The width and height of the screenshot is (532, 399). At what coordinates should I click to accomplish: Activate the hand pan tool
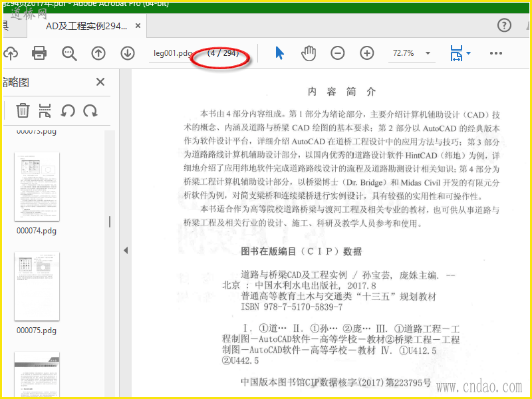pyautogui.click(x=309, y=53)
